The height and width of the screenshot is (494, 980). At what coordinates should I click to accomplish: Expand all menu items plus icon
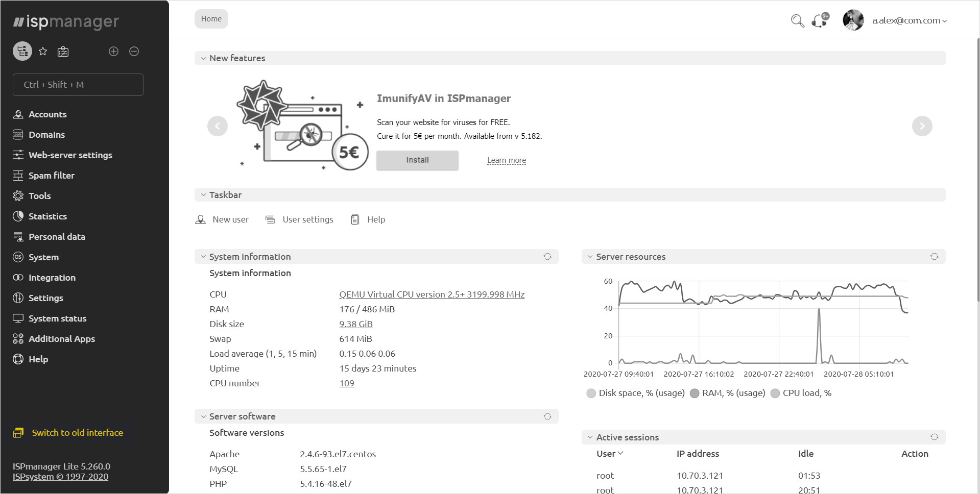(113, 51)
